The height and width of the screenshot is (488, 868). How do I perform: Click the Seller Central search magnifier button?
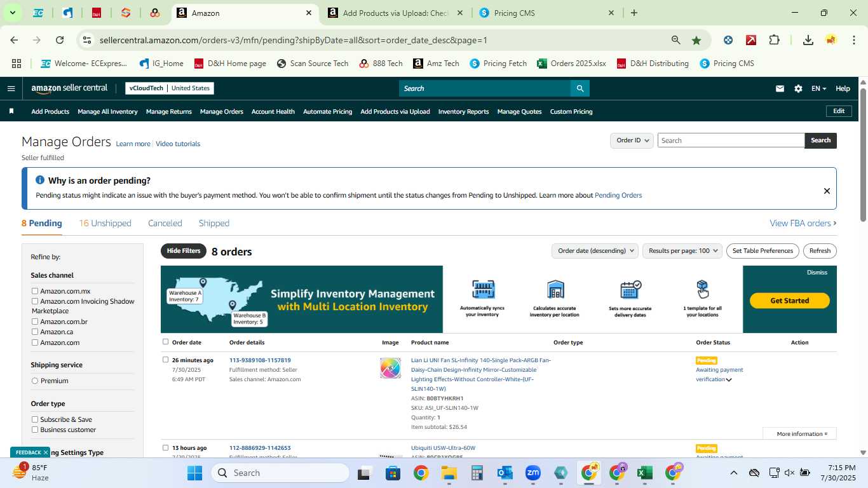pos(580,88)
